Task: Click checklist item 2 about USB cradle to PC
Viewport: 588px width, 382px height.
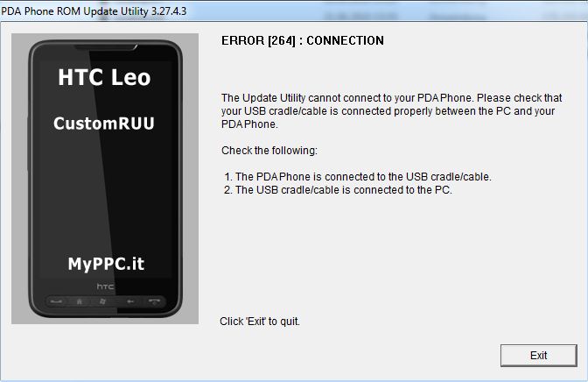Action: point(338,190)
